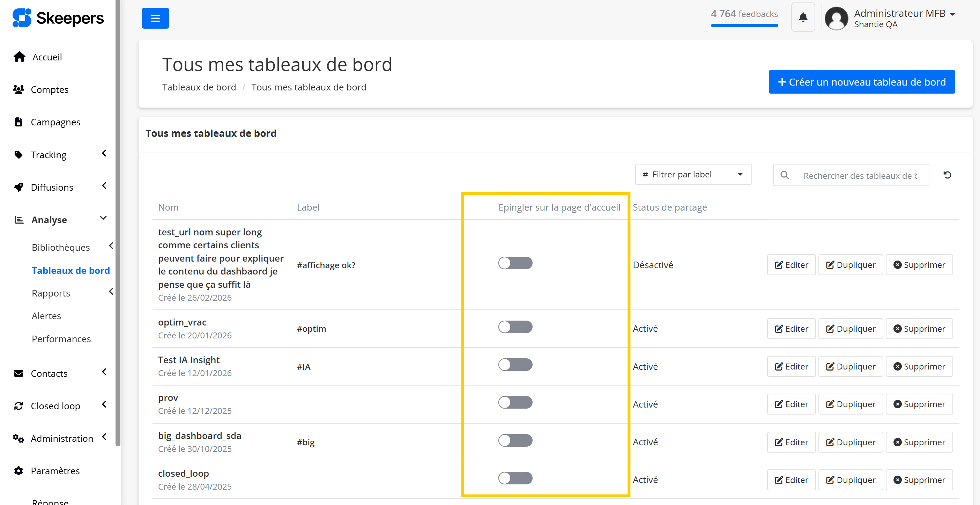
Task: Pin optim_vrac to the home page
Action: 515,327
